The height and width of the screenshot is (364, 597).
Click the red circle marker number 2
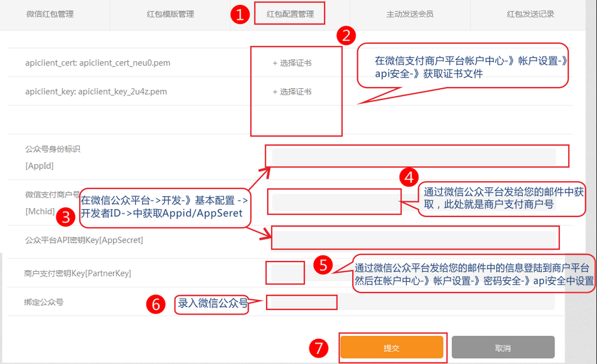tap(346, 35)
